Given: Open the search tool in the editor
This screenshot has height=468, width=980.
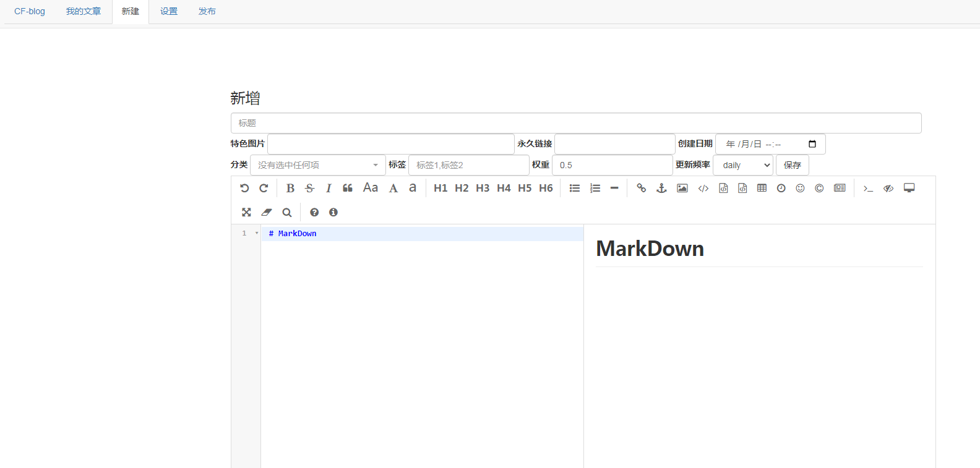Looking at the screenshot, I should [287, 212].
